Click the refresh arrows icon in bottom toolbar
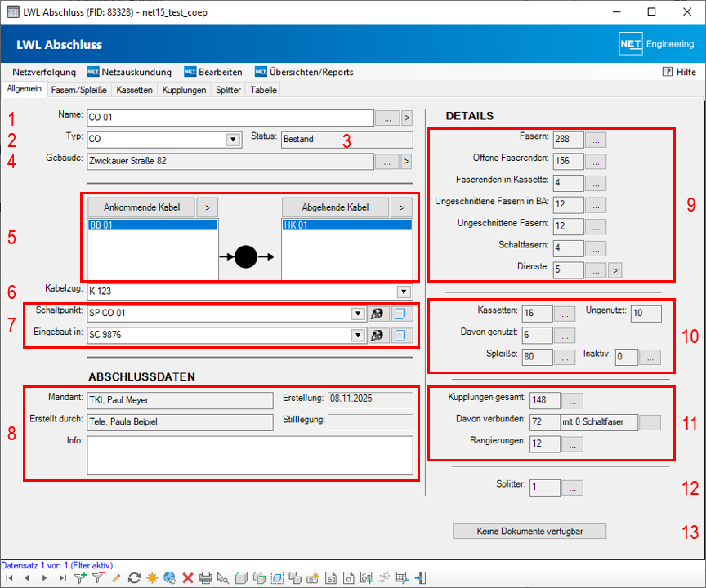This screenshot has height=588, width=706. 134,578
